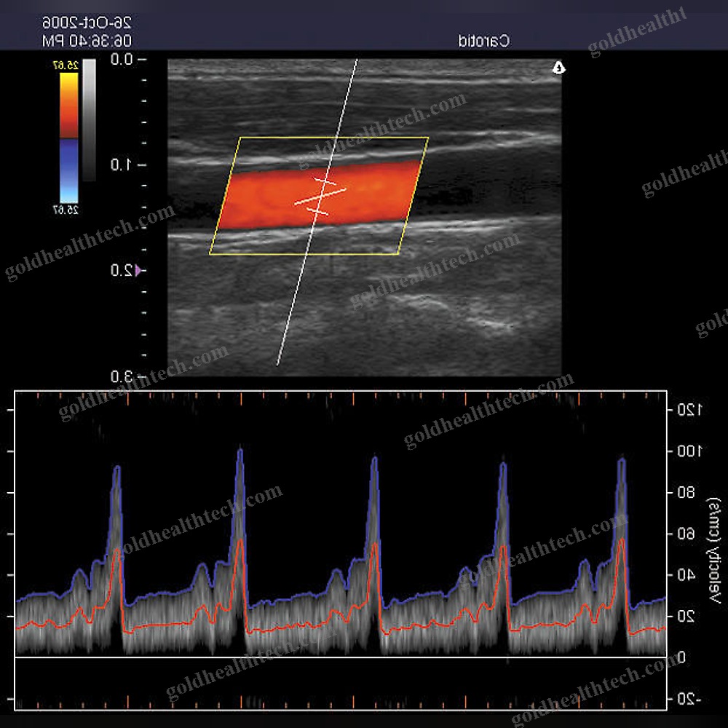Click the 20 velocity axis label
This screenshot has width=728, height=728.
[687, 617]
